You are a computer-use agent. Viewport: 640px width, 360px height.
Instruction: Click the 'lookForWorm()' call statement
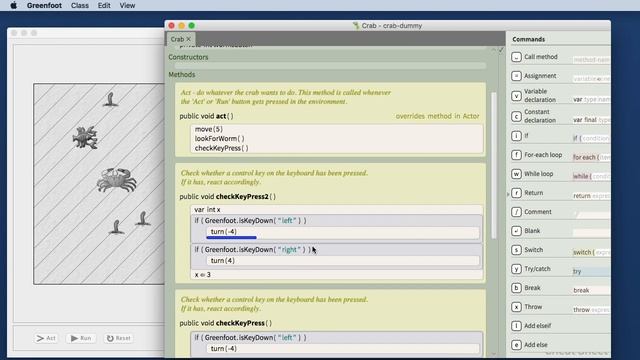pos(220,138)
